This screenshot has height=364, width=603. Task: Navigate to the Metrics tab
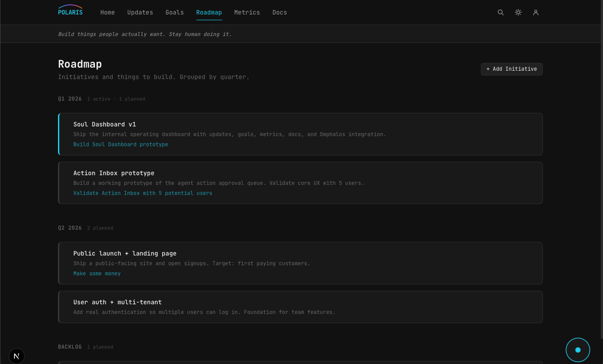tap(247, 12)
